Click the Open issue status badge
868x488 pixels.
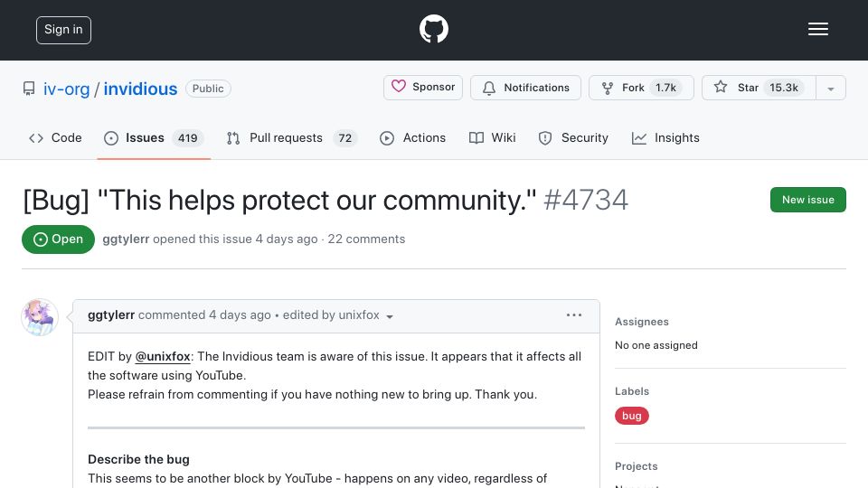coord(58,239)
